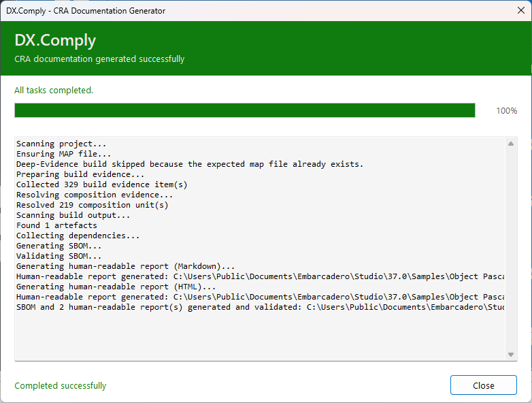
Task: Click 'Collected 329 build evidence item(s)' line
Action: click(x=101, y=184)
